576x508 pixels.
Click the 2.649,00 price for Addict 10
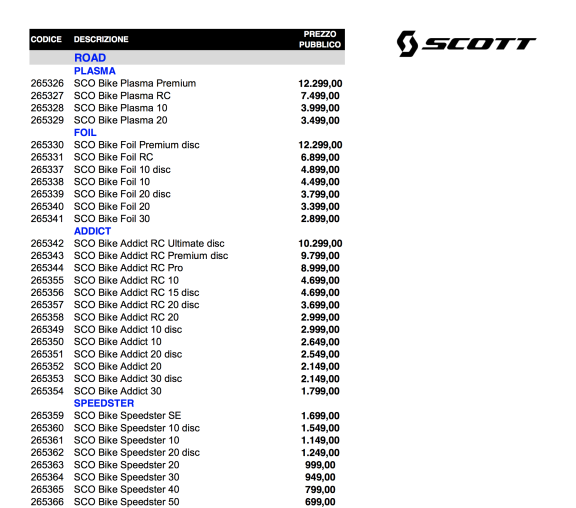tap(320, 342)
